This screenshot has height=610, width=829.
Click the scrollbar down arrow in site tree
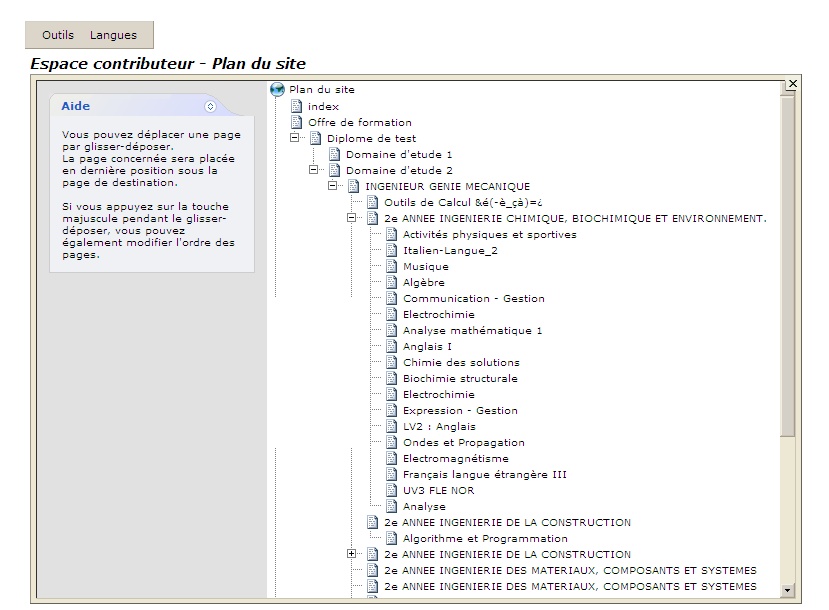coord(788,591)
